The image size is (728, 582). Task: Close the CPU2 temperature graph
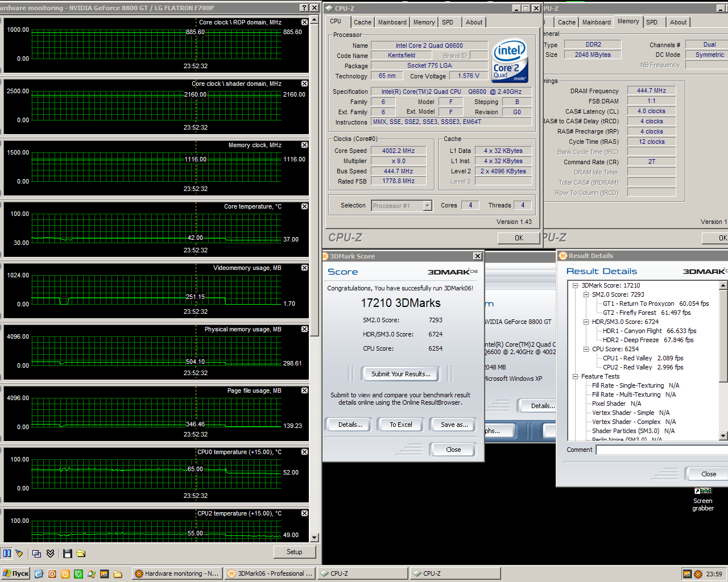coord(304,513)
